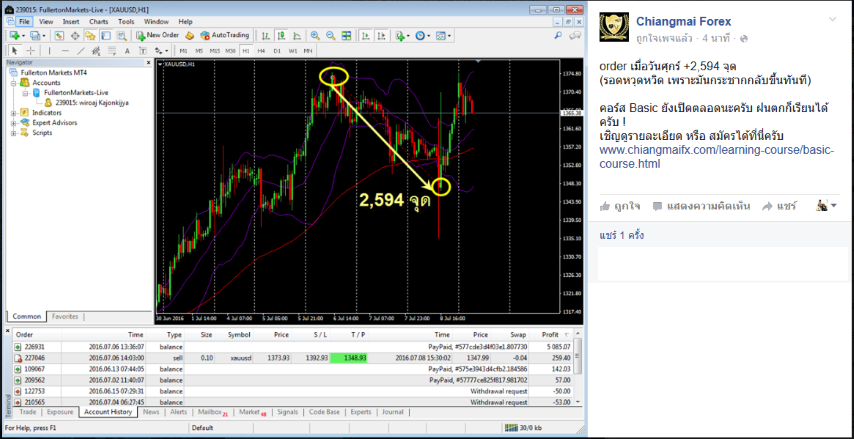Set timeframe to M1
This screenshot has width=854, height=439.
(x=184, y=51)
